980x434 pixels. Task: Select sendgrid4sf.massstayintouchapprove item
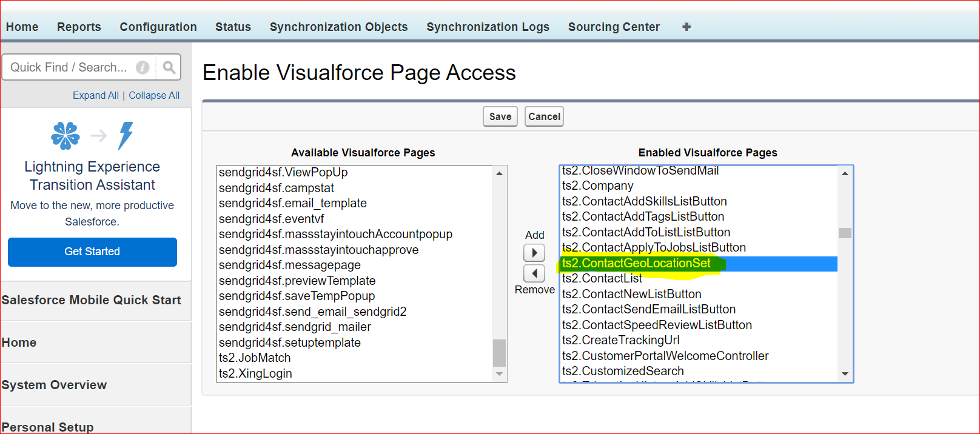point(354,250)
